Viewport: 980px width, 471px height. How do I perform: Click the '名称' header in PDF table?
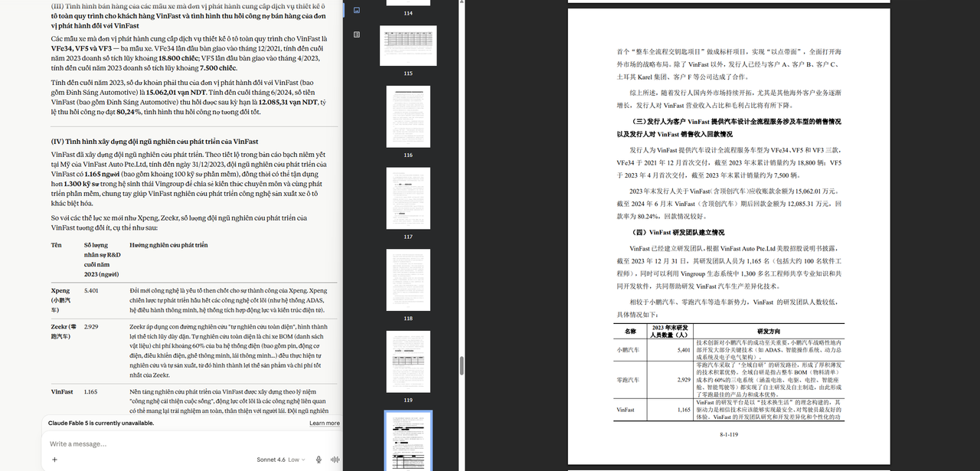[x=630, y=331]
